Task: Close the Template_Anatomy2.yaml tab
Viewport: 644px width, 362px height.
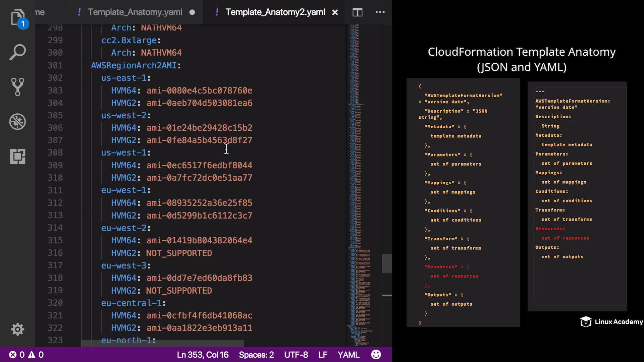Action: click(x=335, y=12)
